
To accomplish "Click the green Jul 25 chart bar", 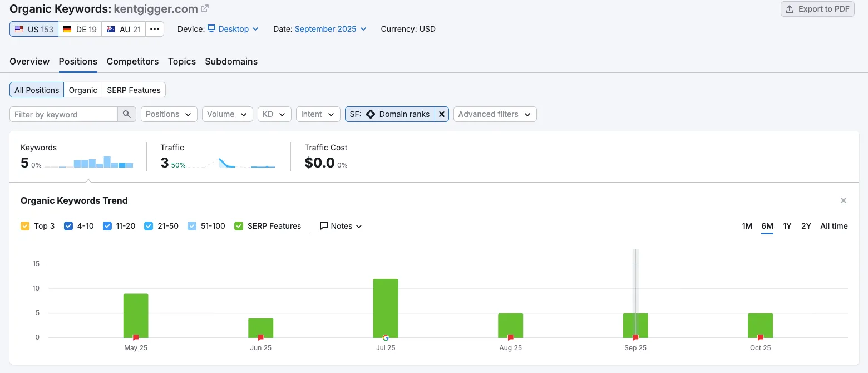I will coord(386,306).
